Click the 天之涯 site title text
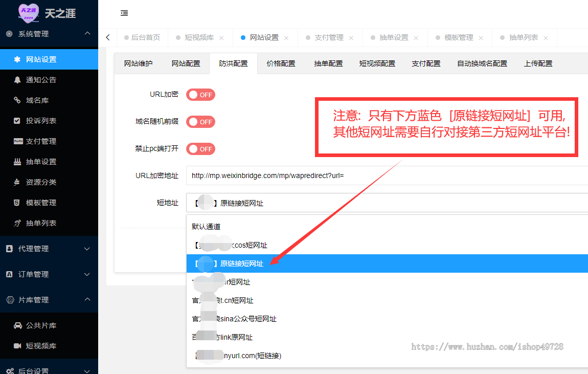Viewport: 588px width, 374px height. [60, 13]
